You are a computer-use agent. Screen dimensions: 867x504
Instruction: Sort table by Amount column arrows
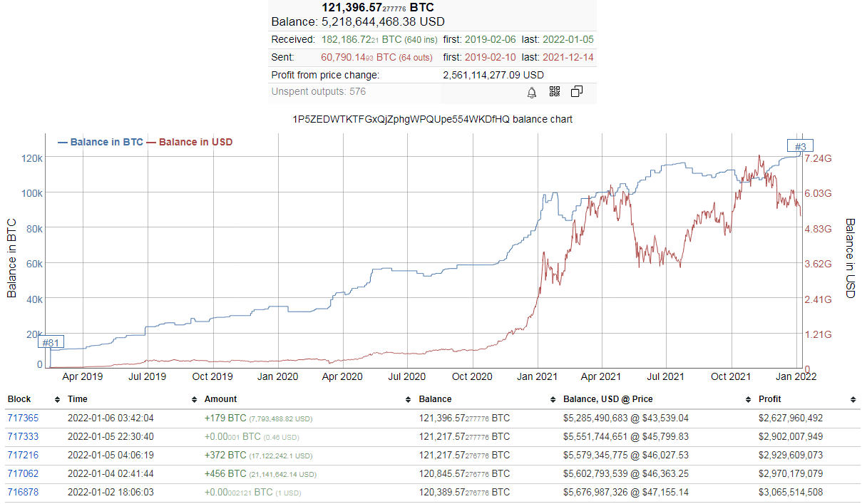pos(409,399)
